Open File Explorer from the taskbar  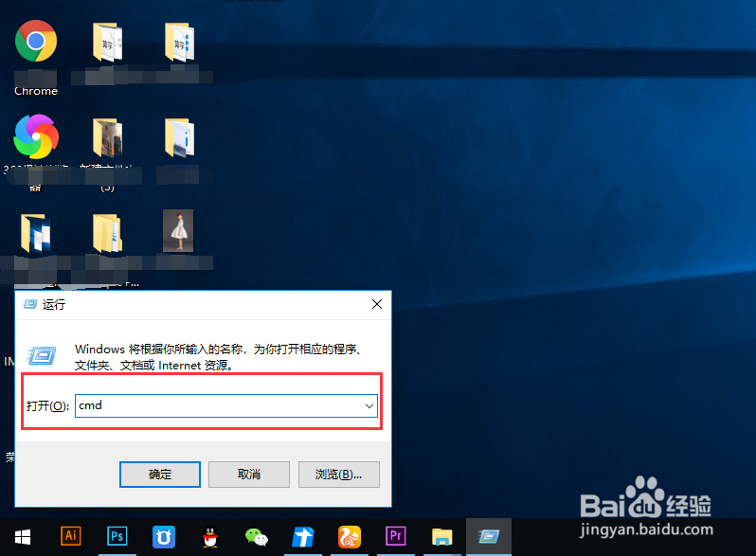441,537
